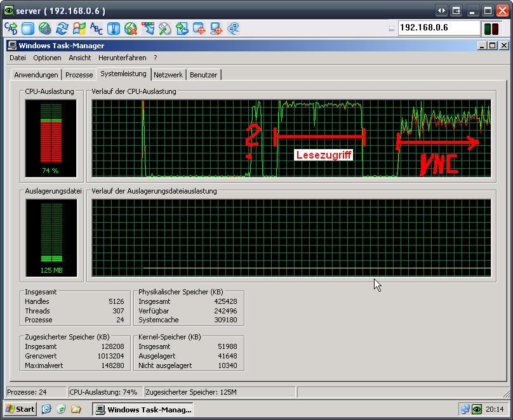Click the Maximalwert value 148280

click(113, 365)
